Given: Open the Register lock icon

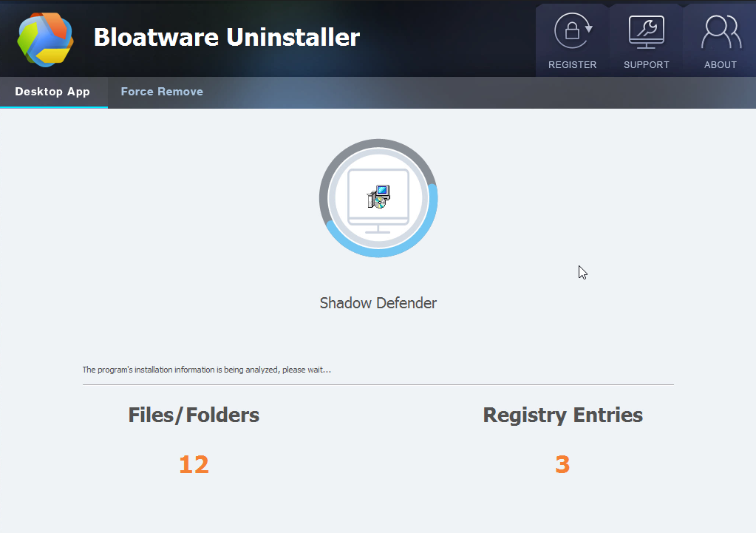Looking at the screenshot, I should tap(573, 31).
